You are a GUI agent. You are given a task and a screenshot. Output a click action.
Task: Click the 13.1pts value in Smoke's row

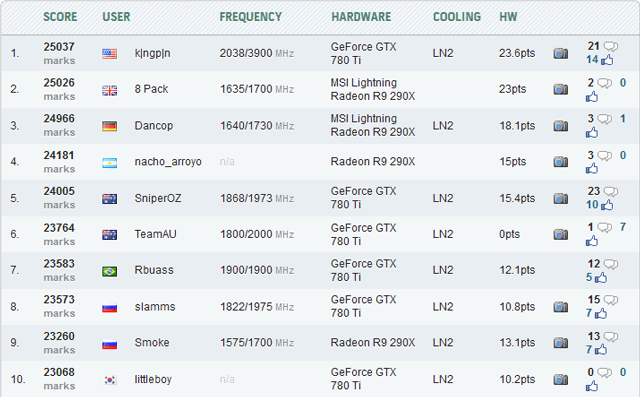pyautogui.click(x=517, y=343)
